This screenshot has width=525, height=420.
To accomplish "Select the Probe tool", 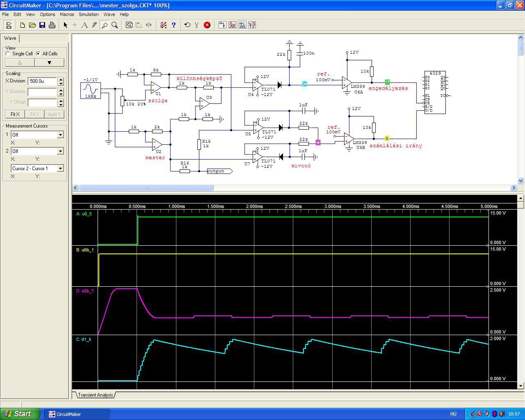I will [x=105, y=25].
